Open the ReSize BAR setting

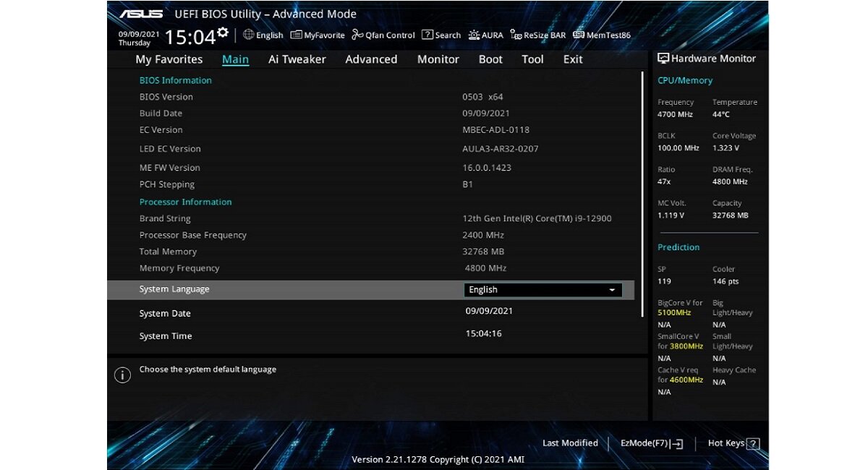coord(537,35)
